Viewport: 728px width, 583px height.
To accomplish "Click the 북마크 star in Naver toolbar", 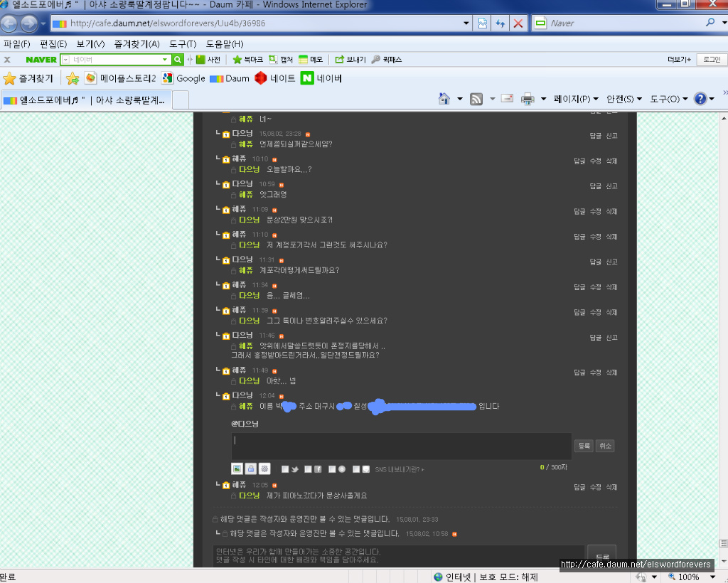I will (247, 60).
